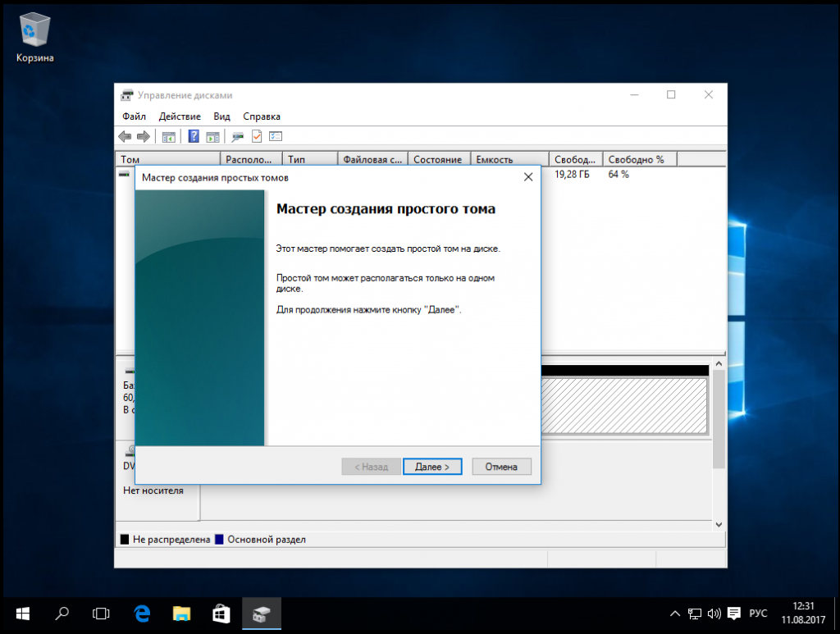
Task: Open the Файл menu
Action: coord(134,116)
